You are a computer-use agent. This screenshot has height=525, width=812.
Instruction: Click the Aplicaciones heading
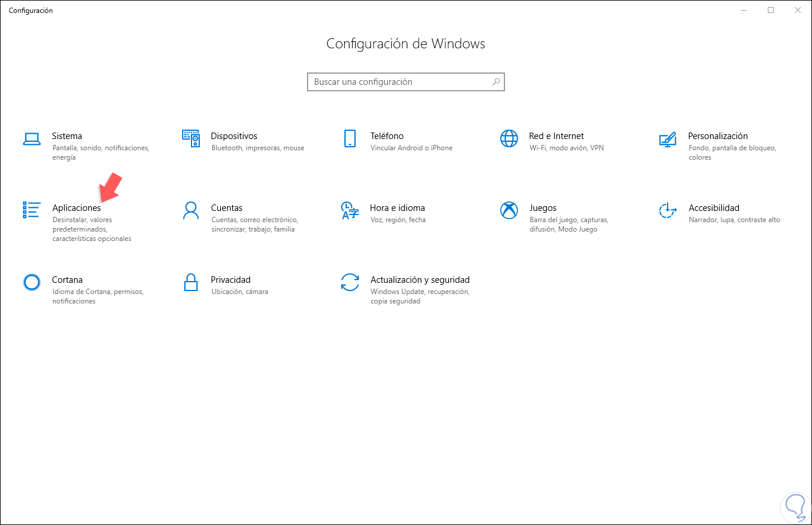(77, 208)
